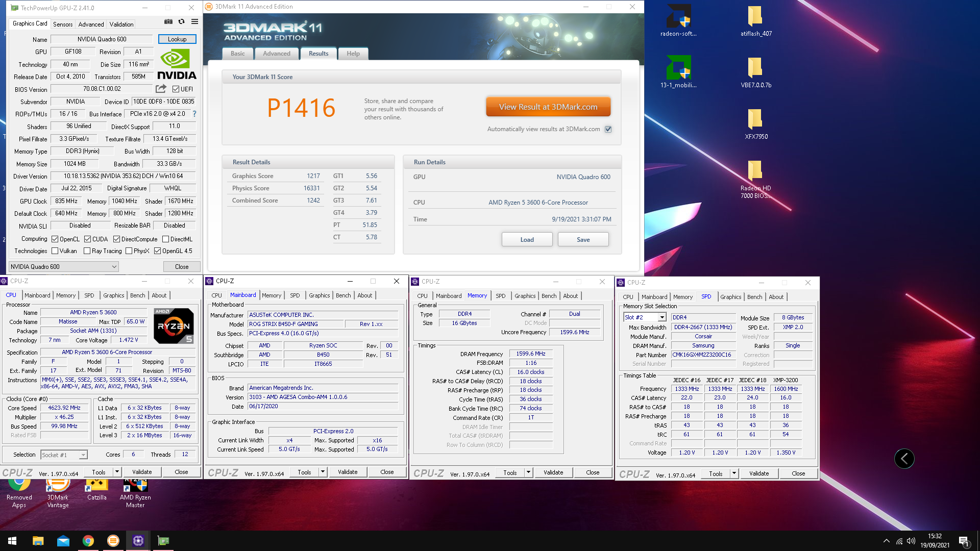
Task: Open the XFX7950 desktop folder
Action: 756,124
